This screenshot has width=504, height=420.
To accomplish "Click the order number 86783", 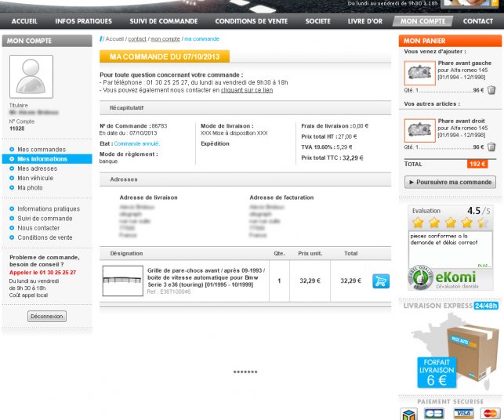I will point(159,126).
